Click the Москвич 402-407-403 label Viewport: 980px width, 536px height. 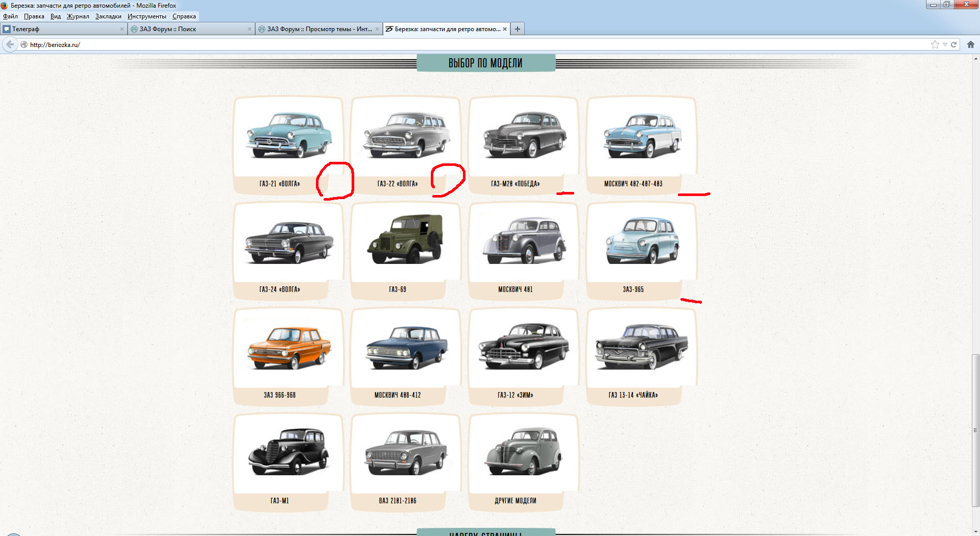pyautogui.click(x=633, y=184)
